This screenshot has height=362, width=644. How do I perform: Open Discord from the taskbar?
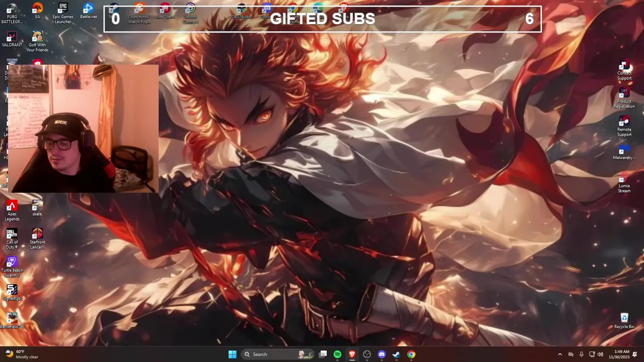[382, 354]
